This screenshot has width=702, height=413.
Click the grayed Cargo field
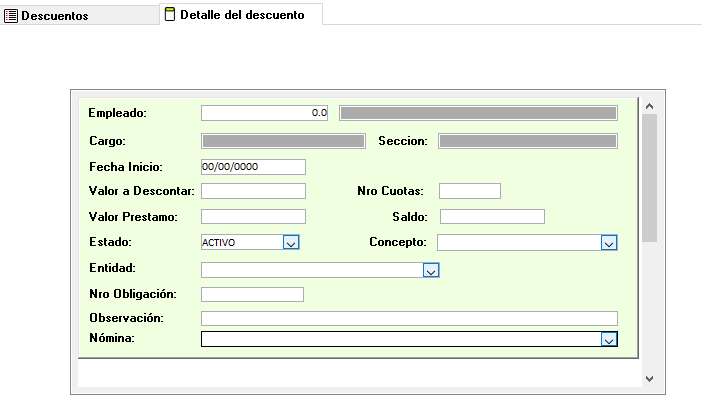283,141
